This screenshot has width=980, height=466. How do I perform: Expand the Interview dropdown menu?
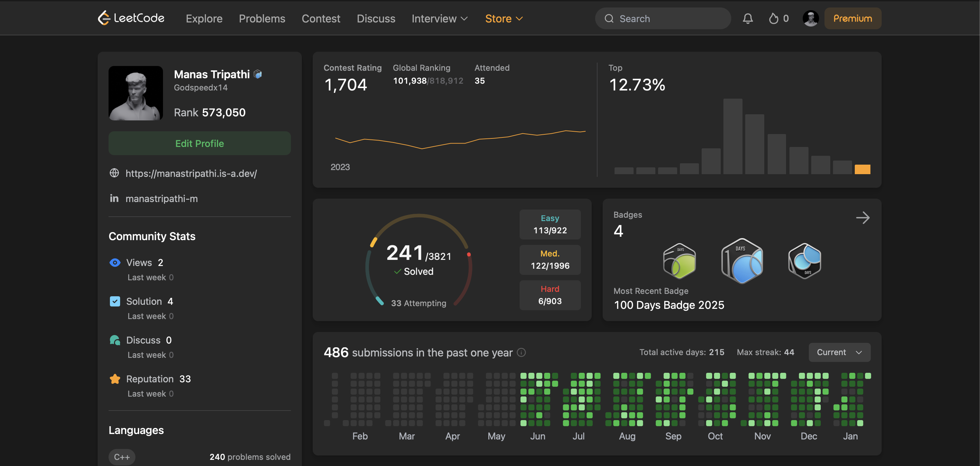point(439,18)
